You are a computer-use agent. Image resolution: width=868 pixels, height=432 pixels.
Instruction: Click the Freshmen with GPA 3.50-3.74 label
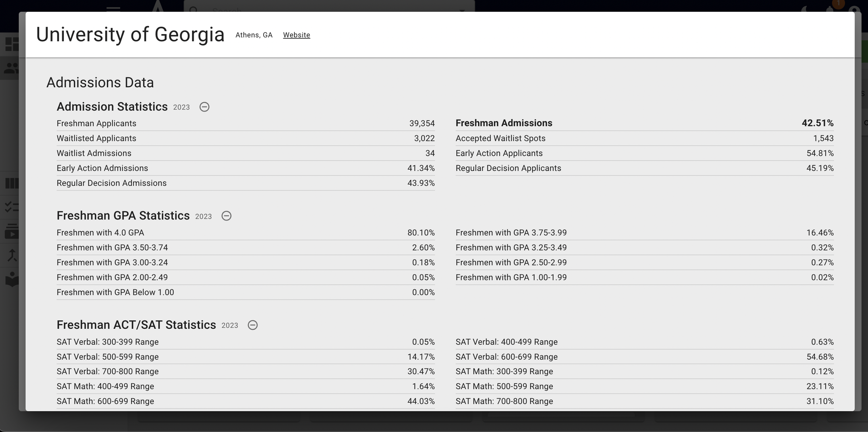click(x=112, y=247)
